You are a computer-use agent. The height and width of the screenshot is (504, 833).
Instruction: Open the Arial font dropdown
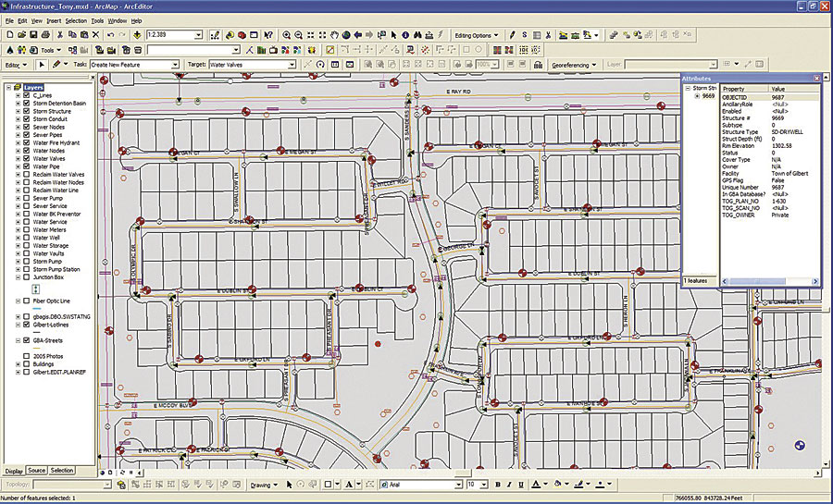click(x=458, y=485)
